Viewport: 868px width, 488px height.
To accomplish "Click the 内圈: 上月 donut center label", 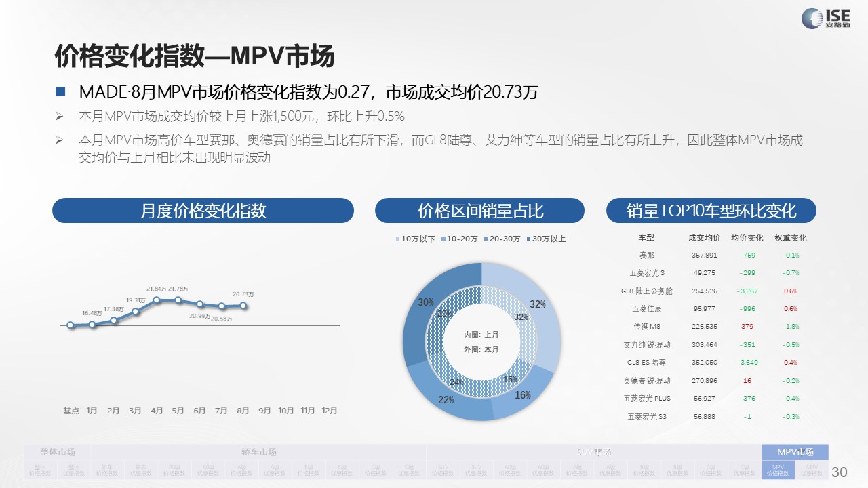I will (481, 335).
